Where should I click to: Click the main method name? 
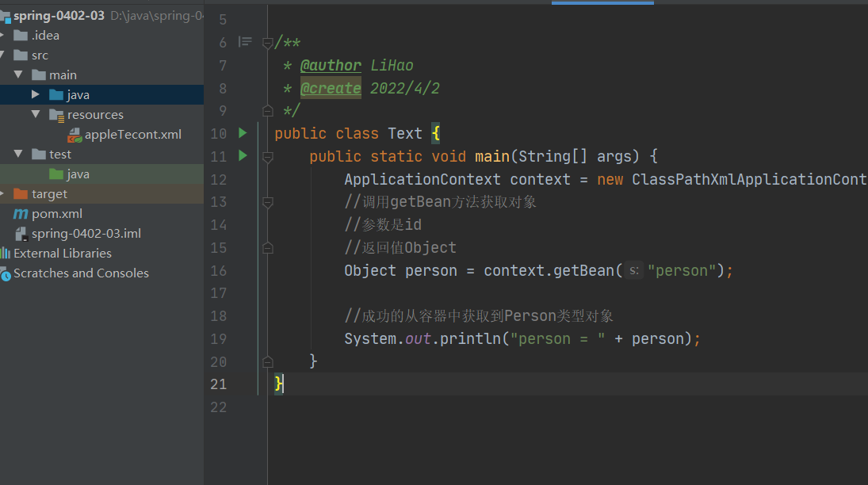click(492, 156)
